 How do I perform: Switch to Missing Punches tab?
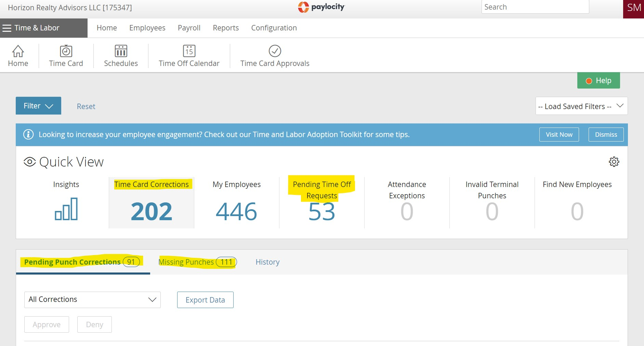(x=197, y=262)
